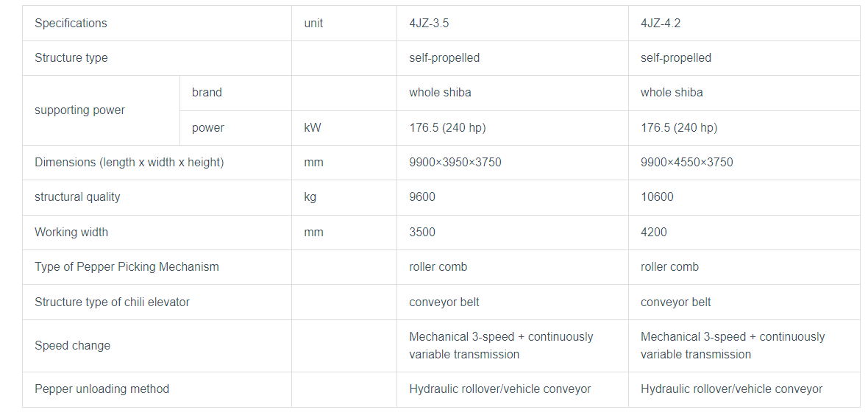Select the structural quality row label

point(77,197)
